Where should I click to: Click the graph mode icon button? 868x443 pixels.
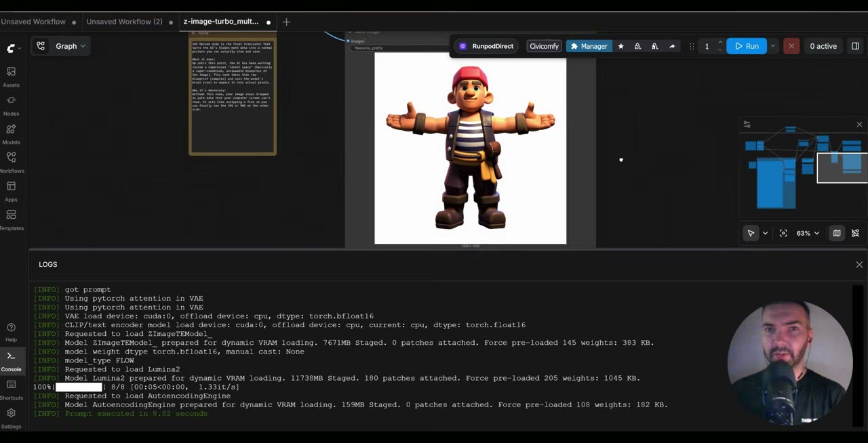coord(41,46)
